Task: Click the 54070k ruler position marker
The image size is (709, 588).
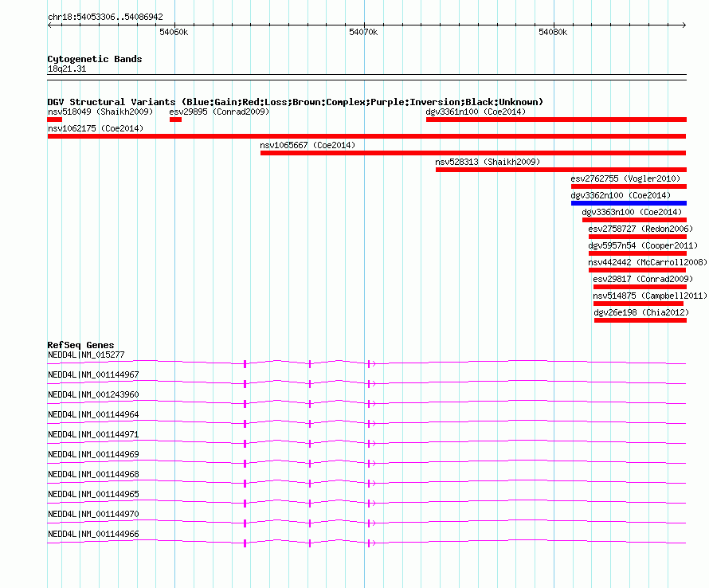Action: [x=363, y=32]
